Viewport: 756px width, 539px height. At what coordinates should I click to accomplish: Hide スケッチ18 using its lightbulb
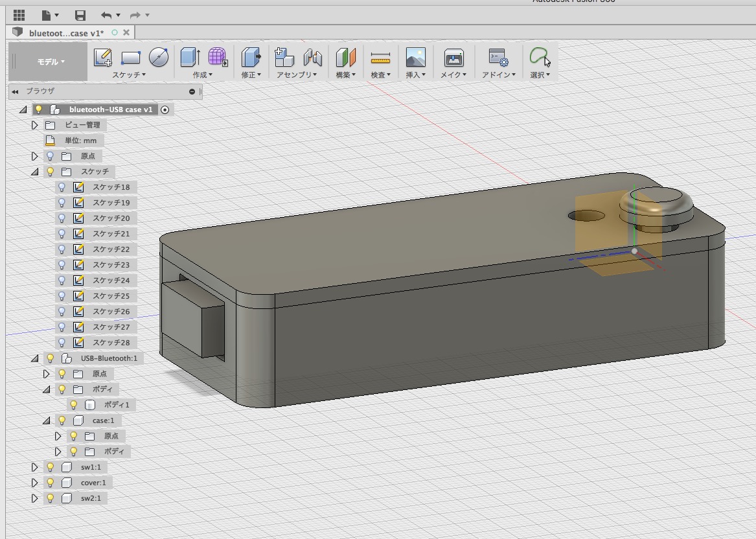(62, 187)
